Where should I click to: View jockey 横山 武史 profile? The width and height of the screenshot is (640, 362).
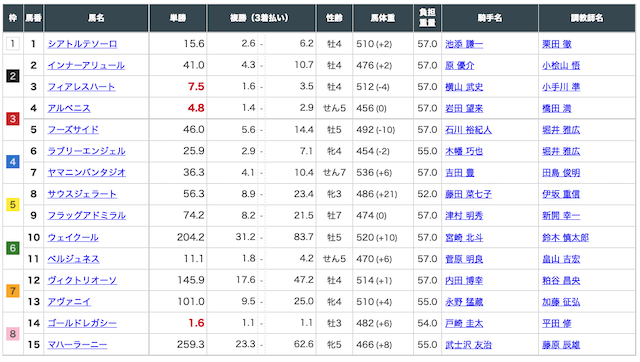(x=464, y=87)
